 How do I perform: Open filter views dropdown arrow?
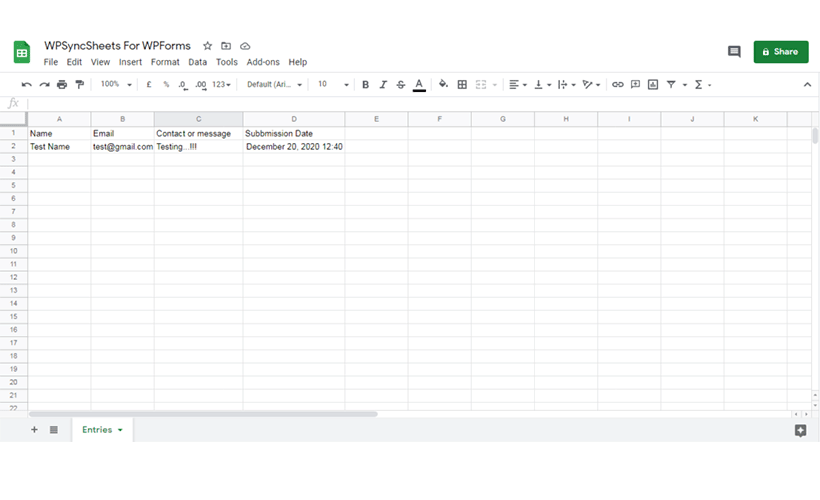685,85
